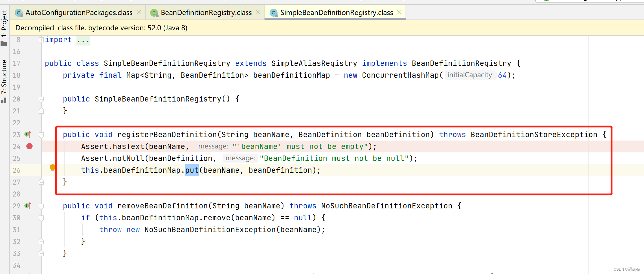Viewport: 644px width, 274px height.
Task: Collapse the constructor at line 20
Action: [41, 99]
